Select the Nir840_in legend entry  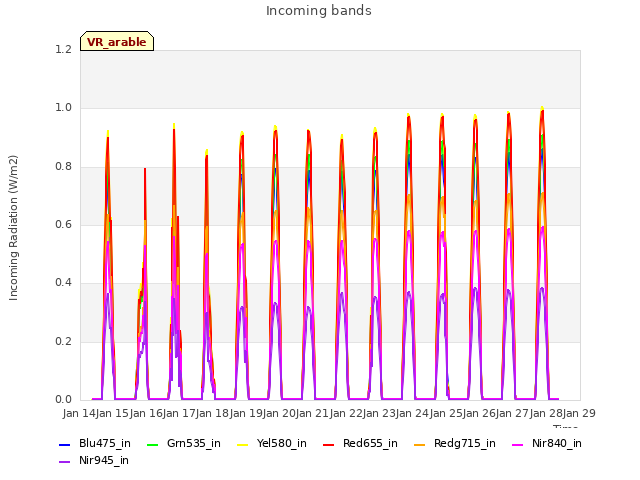click(x=547, y=443)
